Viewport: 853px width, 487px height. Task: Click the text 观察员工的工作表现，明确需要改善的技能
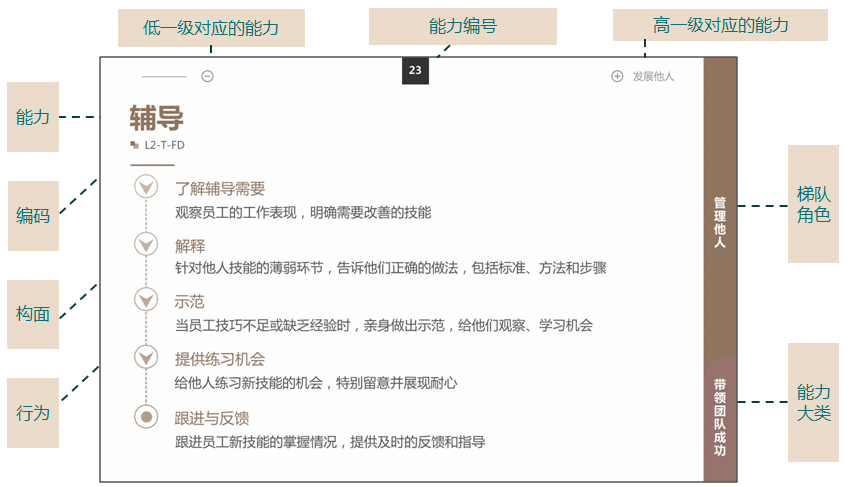[x=303, y=212]
